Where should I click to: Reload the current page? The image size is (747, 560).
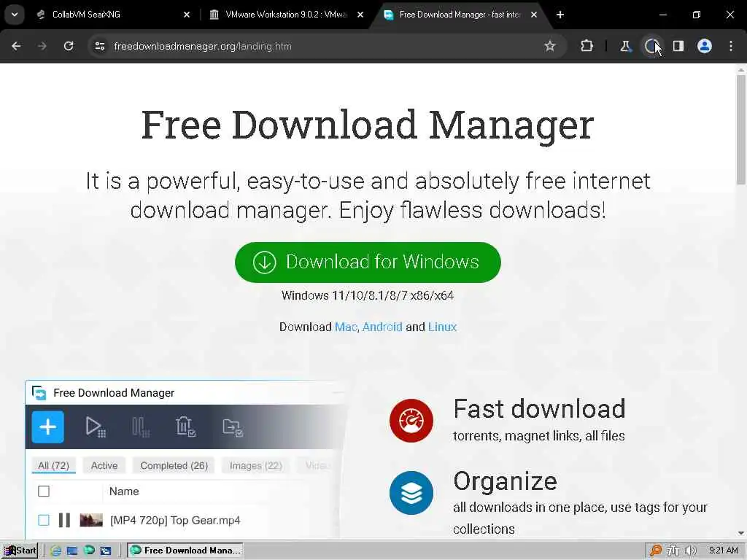click(x=69, y=46)
